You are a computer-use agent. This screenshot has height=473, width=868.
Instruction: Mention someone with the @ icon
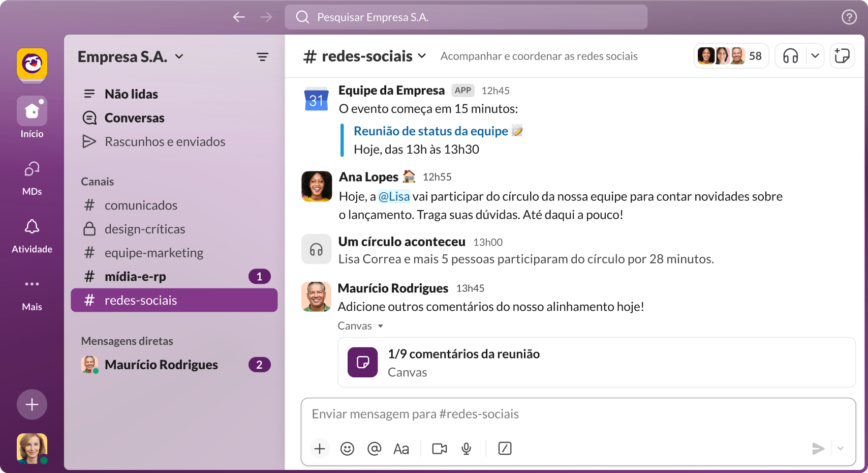375,449
